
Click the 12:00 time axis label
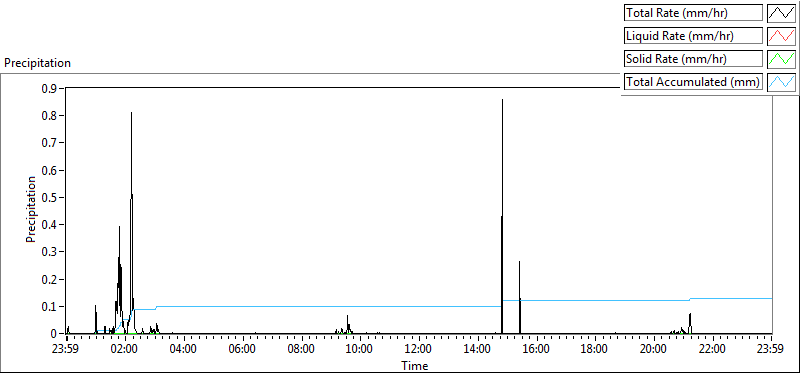click(x=419, y=350)
